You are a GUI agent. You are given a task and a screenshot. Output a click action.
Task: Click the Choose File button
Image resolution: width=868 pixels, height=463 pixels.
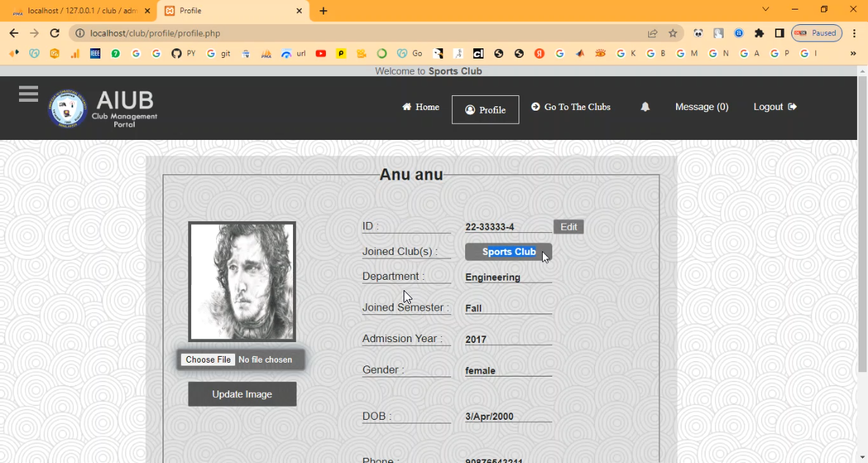(x=208, y=360)
